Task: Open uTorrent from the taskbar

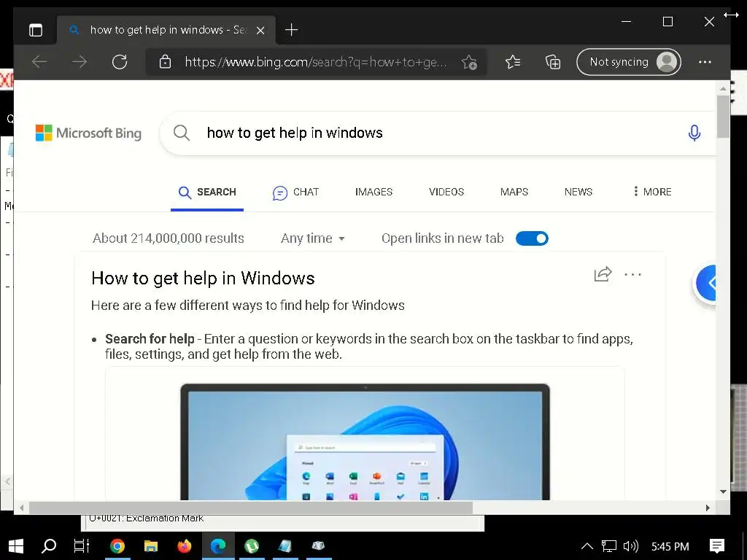Action: tap(252, 546)
